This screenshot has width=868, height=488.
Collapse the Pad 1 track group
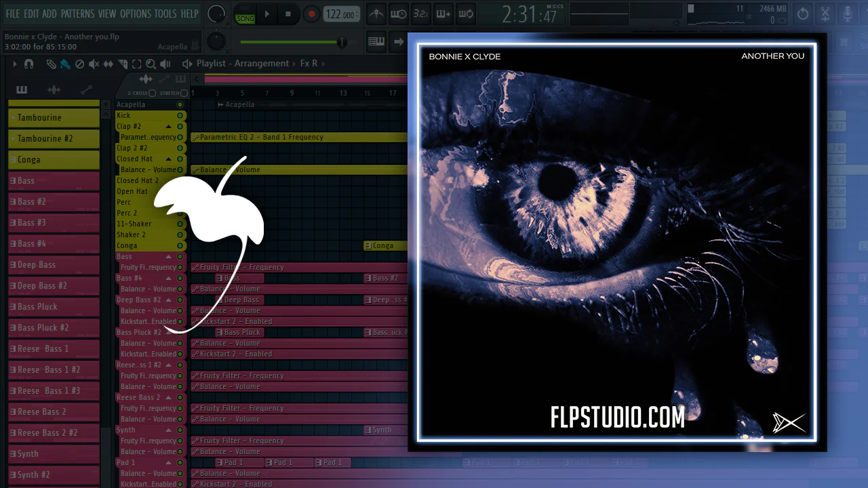169,462
